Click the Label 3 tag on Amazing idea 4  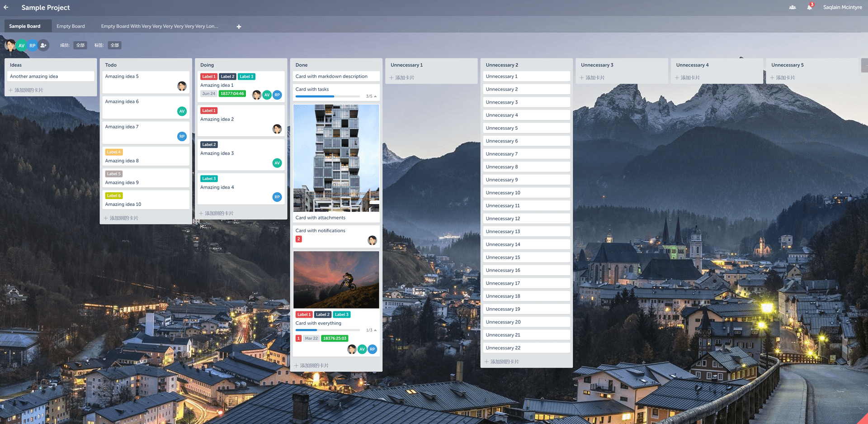(209, 179)
